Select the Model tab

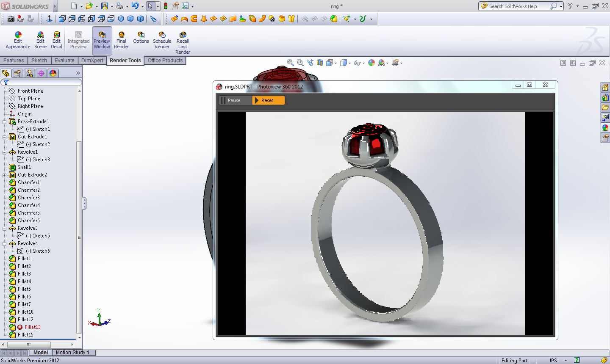click(x=41, y=352)
